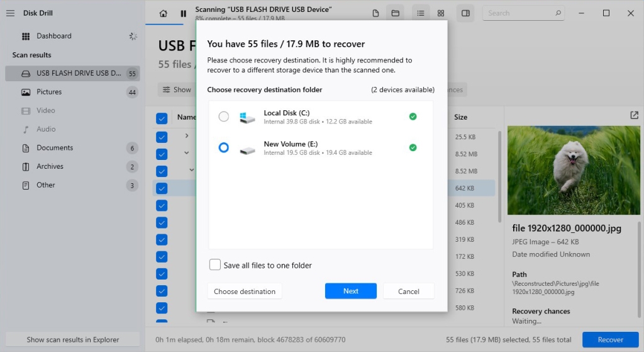The image size is (644, 352).
Task: Uncheck the checkbox in 726 KB row
Action: tap(162, 291)
